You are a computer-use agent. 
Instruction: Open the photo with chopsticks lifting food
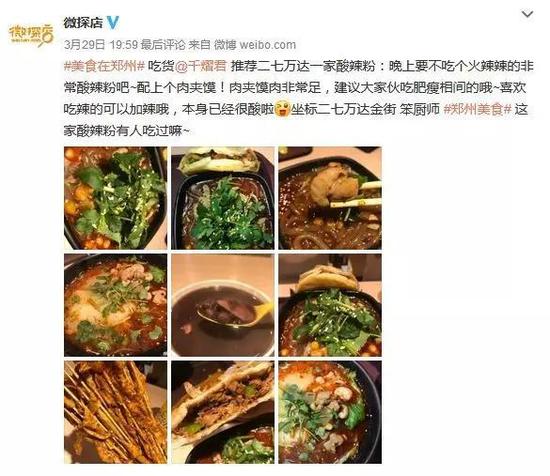tap(330, 198)
